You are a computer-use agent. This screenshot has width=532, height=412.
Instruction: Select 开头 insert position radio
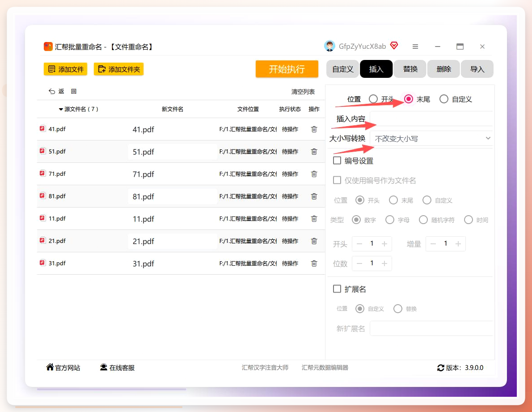coord(373,99)
